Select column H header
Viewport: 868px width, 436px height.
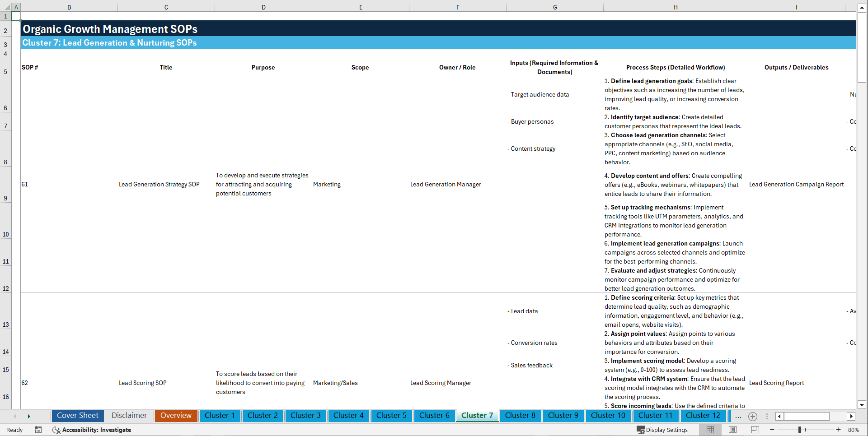[x=675, y=7]
